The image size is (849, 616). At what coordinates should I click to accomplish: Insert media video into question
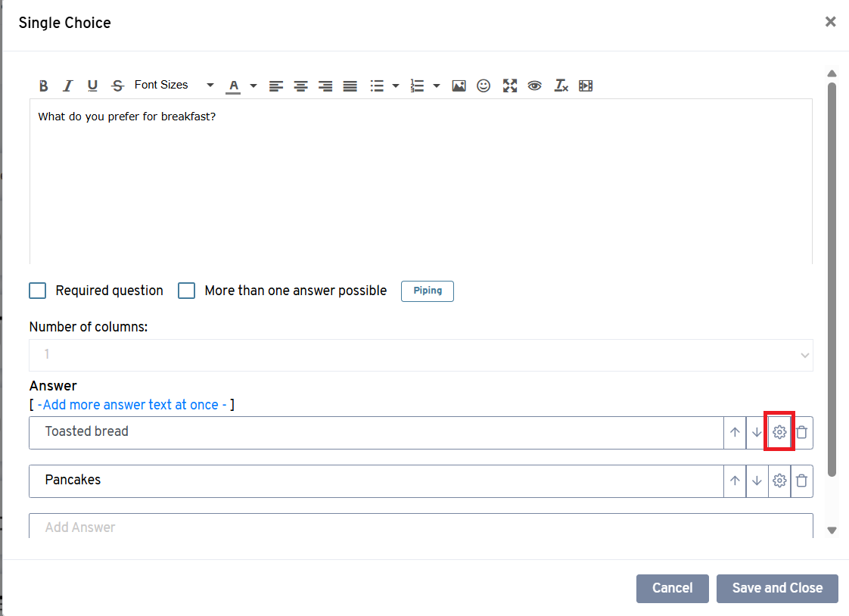point(585,86)
